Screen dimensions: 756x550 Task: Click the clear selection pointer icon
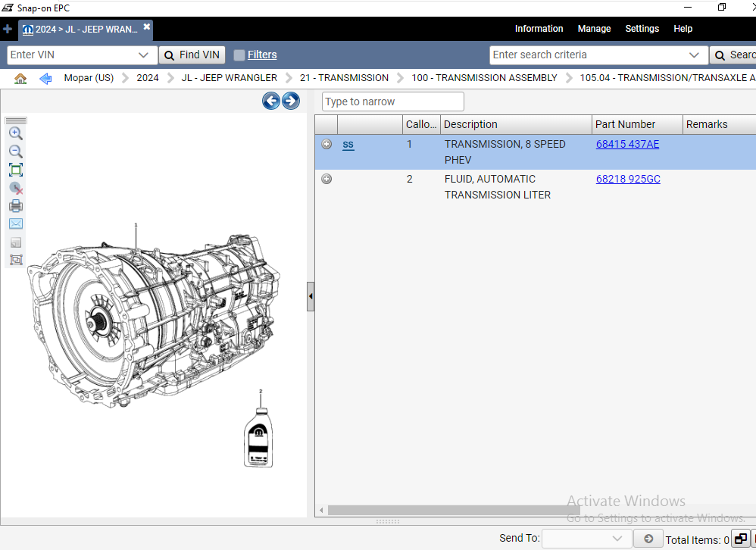coord(16,188)
